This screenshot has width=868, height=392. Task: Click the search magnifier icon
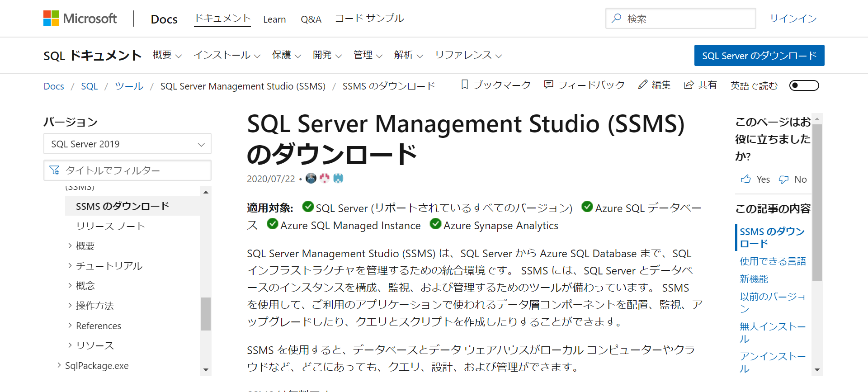tap(617, 19)
